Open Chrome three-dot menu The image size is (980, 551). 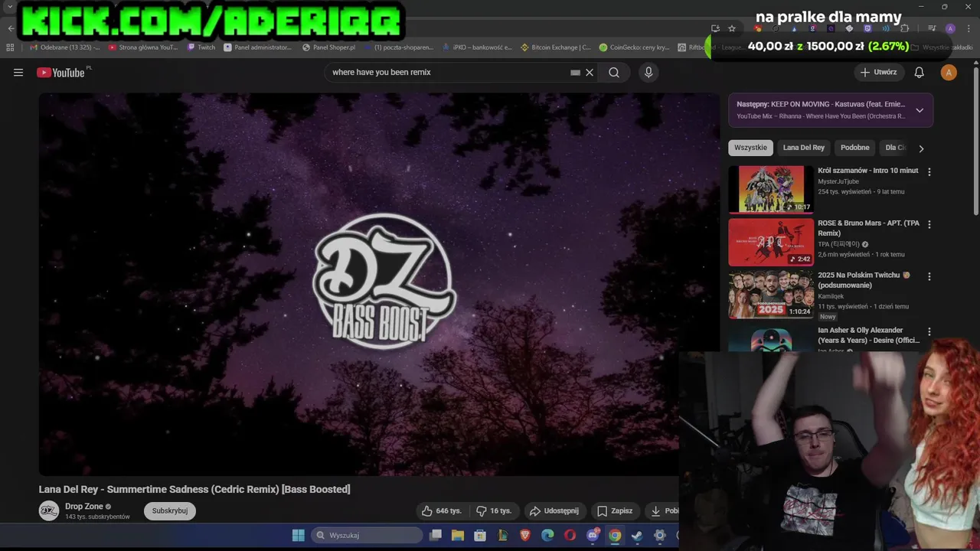coord(967,28)
